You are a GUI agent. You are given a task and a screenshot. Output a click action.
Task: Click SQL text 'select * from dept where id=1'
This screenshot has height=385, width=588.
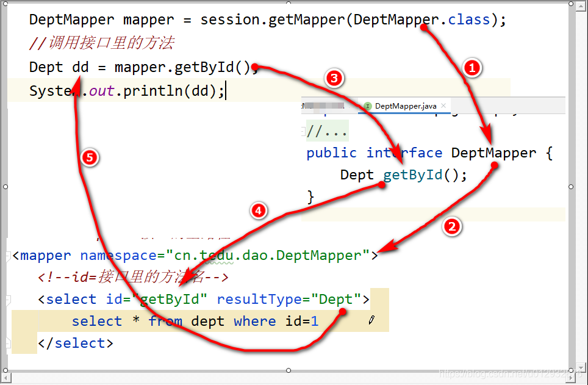pos(195,321)
